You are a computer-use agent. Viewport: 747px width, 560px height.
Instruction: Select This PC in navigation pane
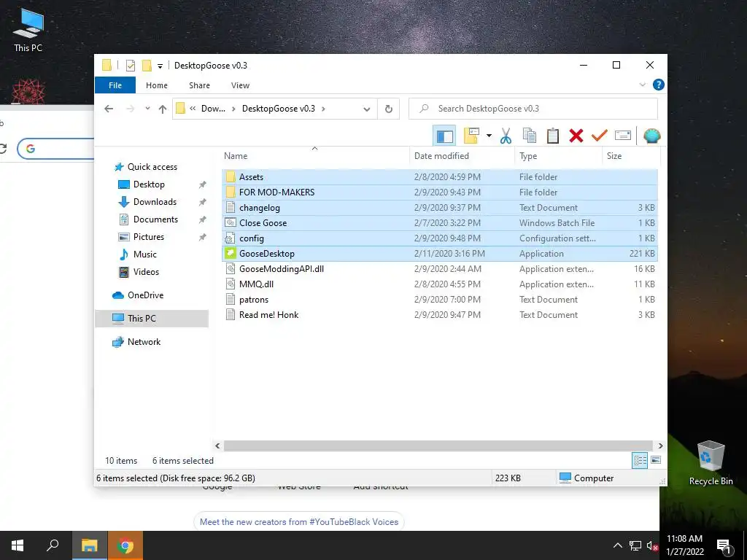point(142,319)
